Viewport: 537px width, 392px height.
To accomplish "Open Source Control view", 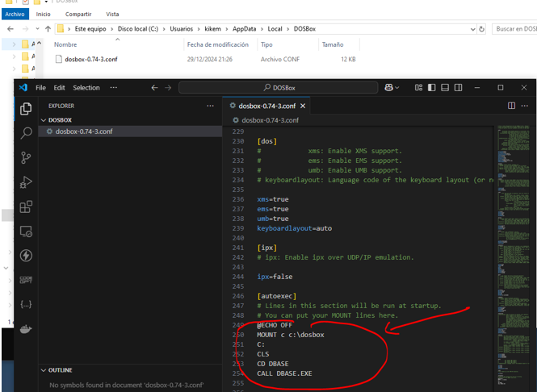I will coord(26,157).
